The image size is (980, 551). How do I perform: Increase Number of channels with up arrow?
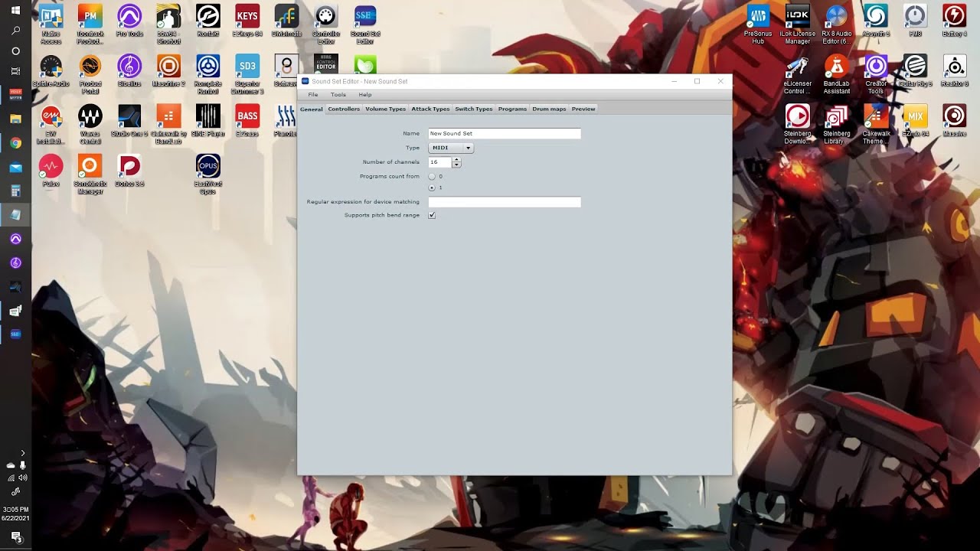[456, 160]
